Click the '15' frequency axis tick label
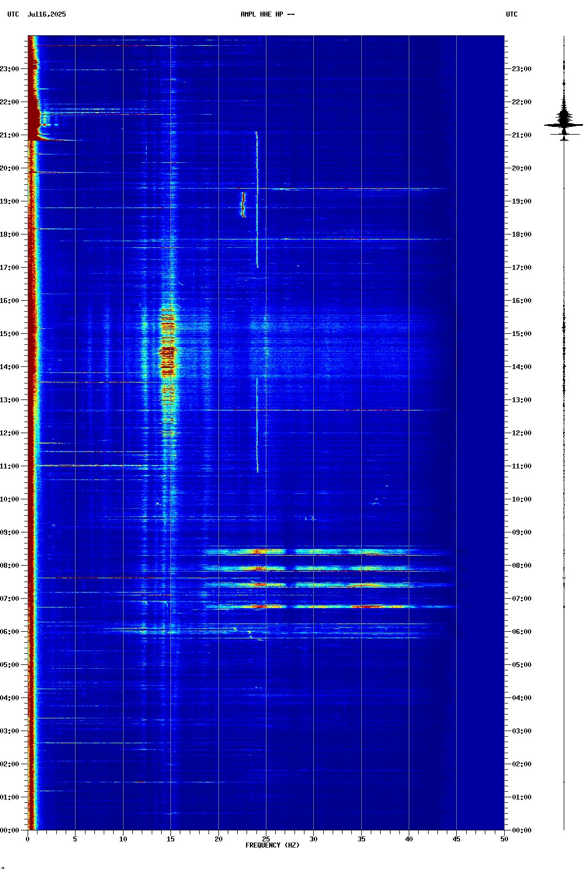Image resolution: width=588 pixels, height=874 pixels. pos(170,839)
